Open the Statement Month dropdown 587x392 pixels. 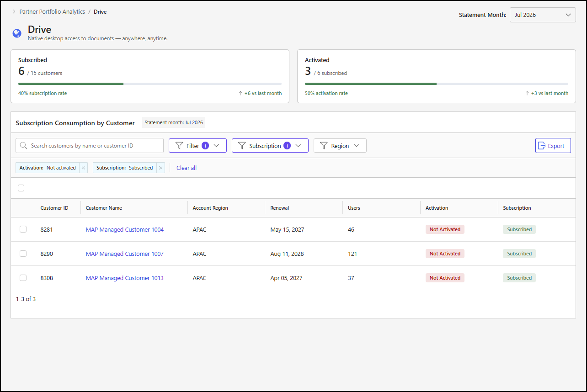543,15
